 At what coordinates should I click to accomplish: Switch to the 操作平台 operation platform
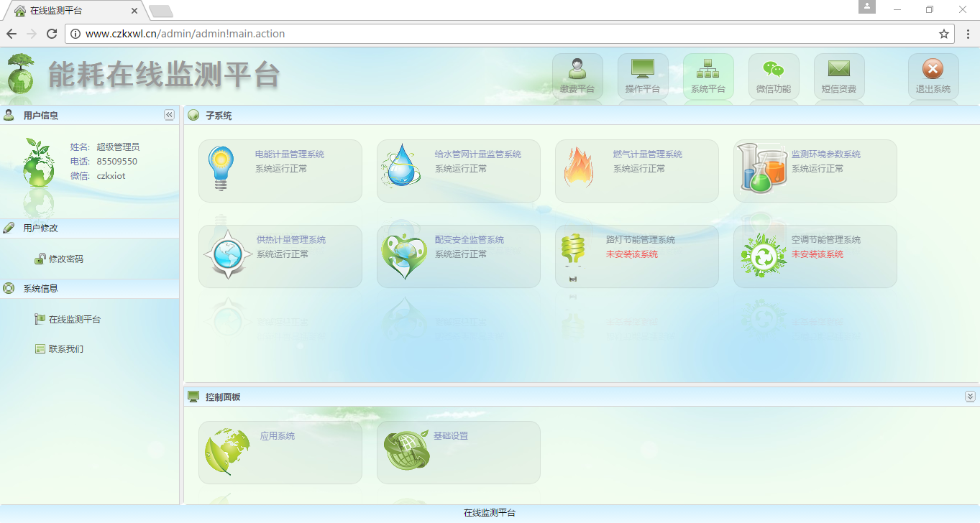[643, 76]
